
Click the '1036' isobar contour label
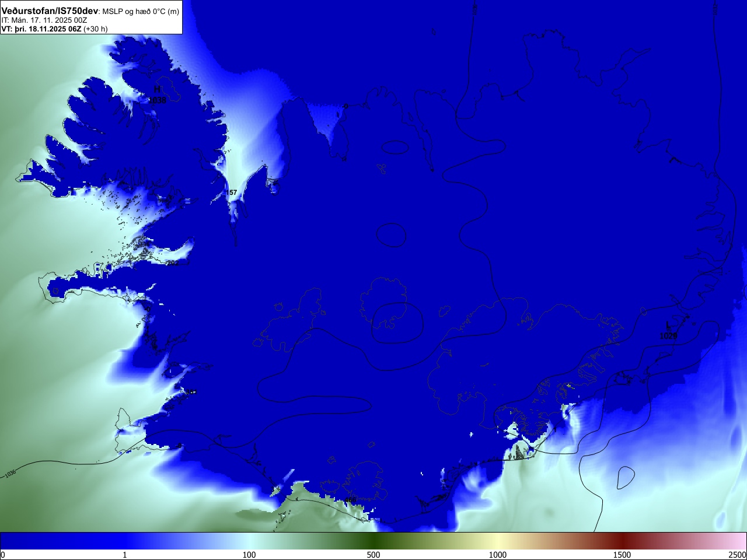11,474
